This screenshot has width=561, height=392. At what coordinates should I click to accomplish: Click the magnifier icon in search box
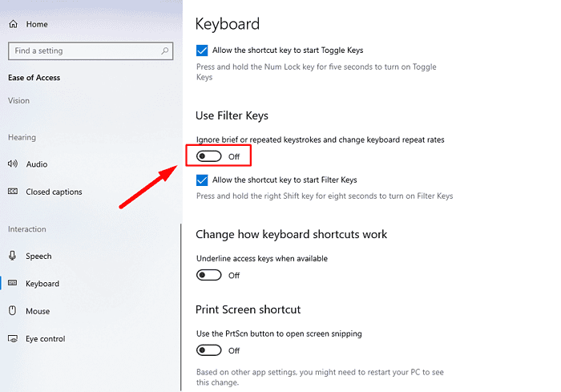[165, 51]
